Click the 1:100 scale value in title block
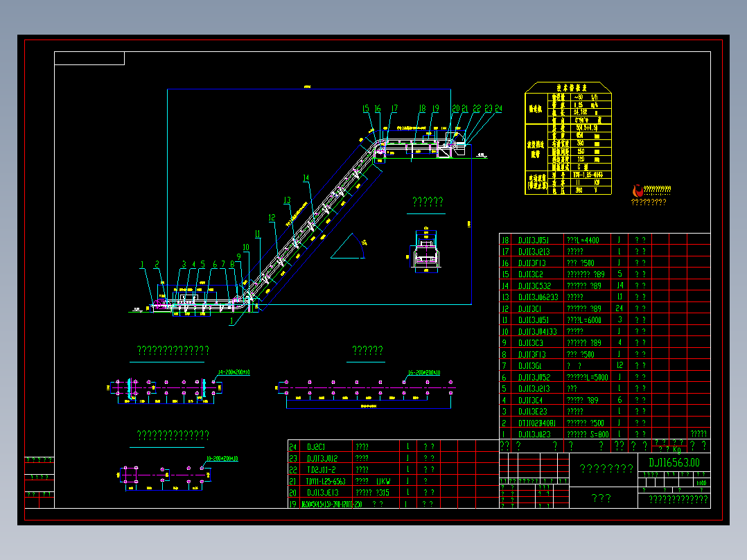The height and width of the screenshot is (560, 747). click(701, 483)
